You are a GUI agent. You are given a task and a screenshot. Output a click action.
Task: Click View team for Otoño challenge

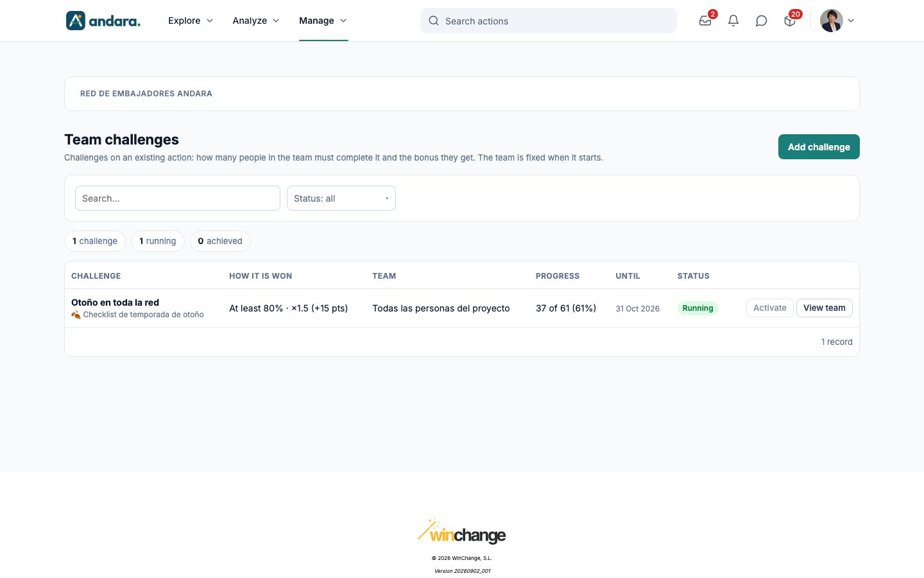[x=825, y=308]
